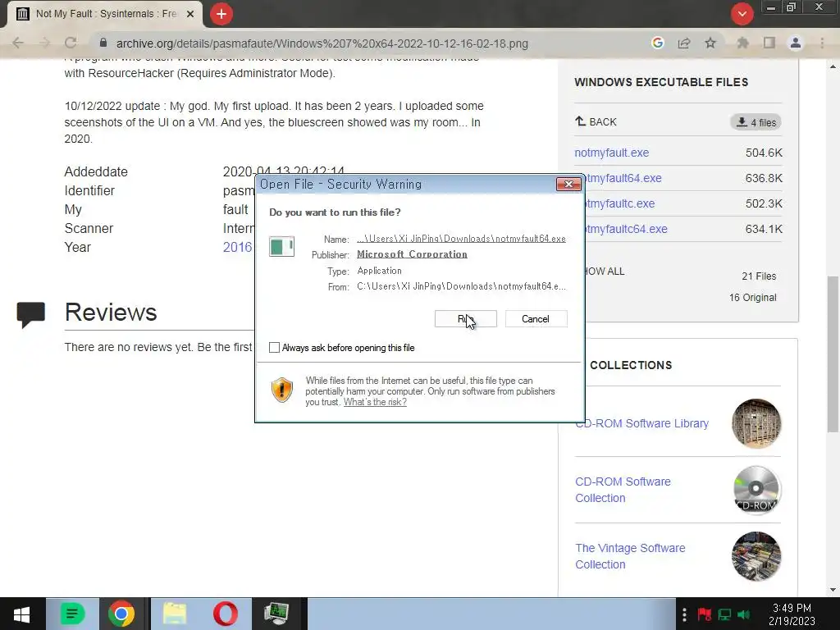Click the Reviews speech bubble icon
This screenshot has width=840, height=630.
30,314
